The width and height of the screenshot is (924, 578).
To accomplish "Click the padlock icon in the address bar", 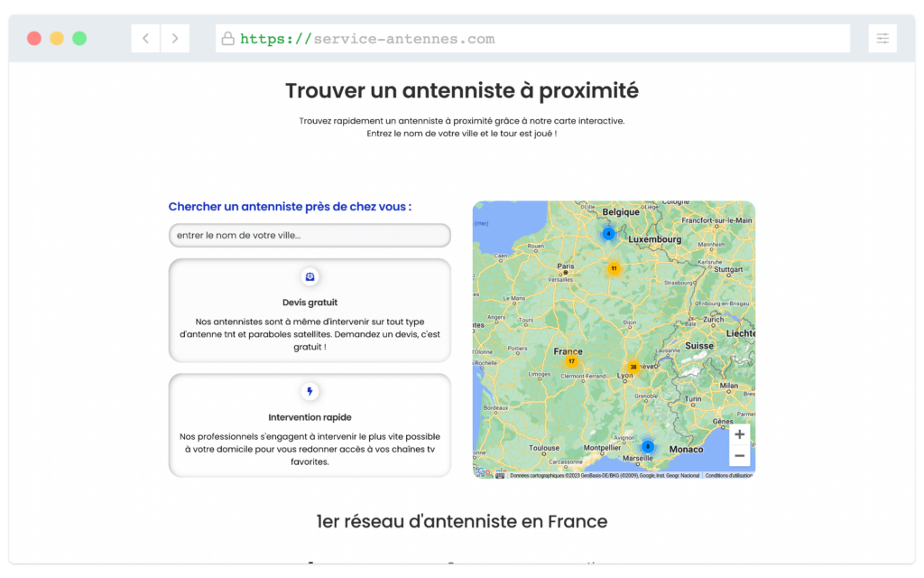I will click(x=227, y=38).
